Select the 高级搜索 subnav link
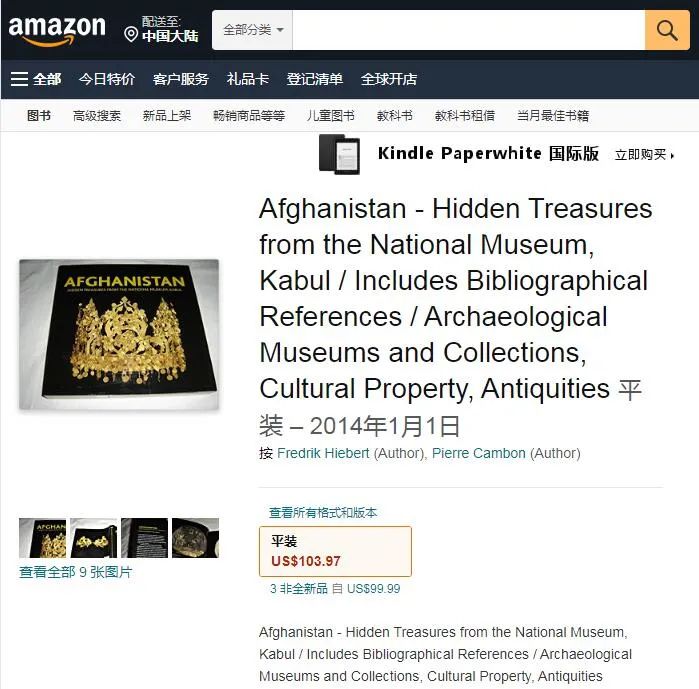 pyautogui.click(x=97, y=116)
